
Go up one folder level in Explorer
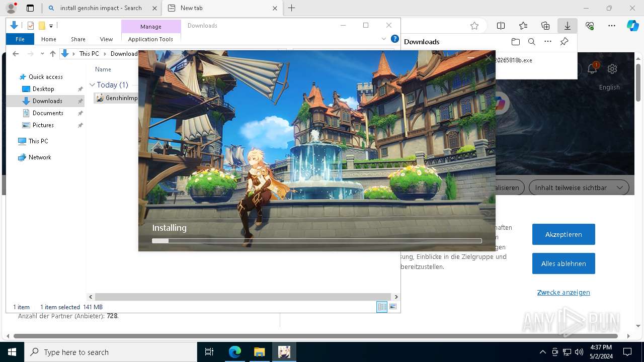pyautogui.click(x=52, y=54)
